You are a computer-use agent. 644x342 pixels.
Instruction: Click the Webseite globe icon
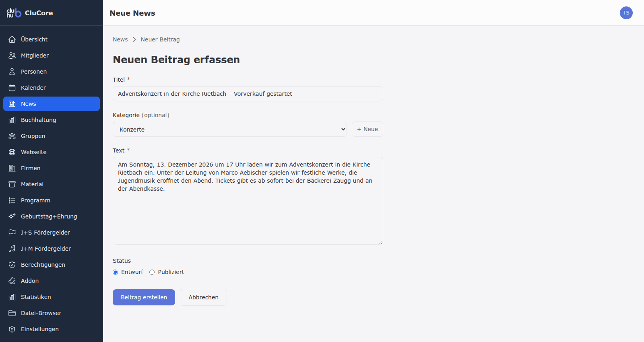pyautogui.click(x=12, y=152)
